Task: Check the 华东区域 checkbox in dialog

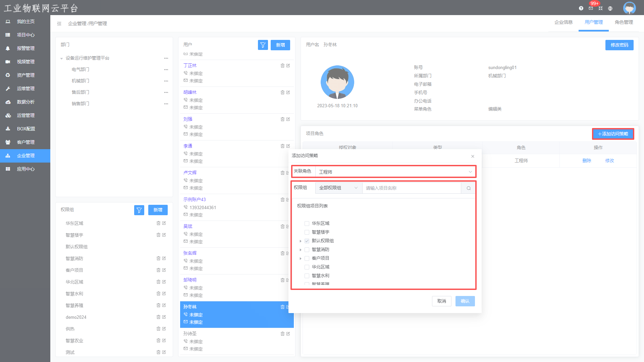Action: (307, 224)
